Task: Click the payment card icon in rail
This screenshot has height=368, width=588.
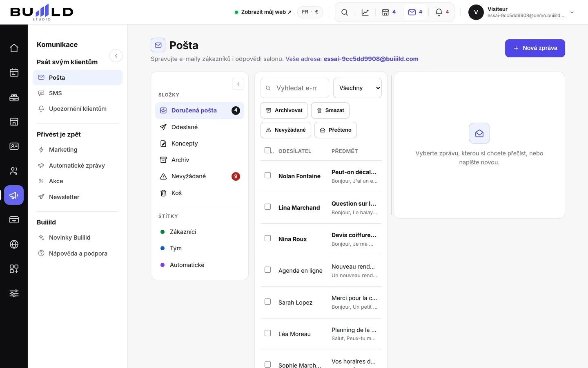Action: click(x=14, y=220)
